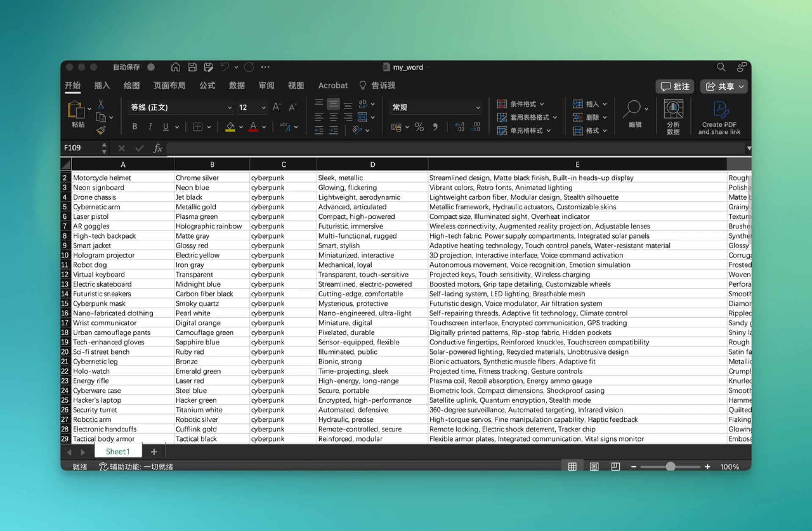
Task: Select the italic formatting icon
Action: tap(150, 127)
